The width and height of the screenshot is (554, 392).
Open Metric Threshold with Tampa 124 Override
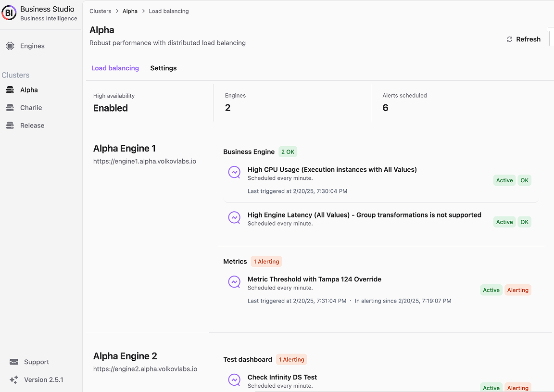coord(315,279)
